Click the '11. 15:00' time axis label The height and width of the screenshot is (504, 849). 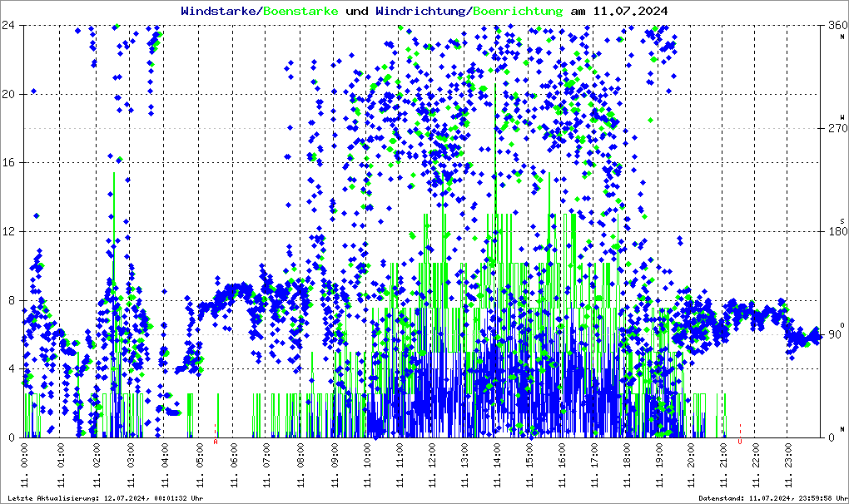coord(529,465)
